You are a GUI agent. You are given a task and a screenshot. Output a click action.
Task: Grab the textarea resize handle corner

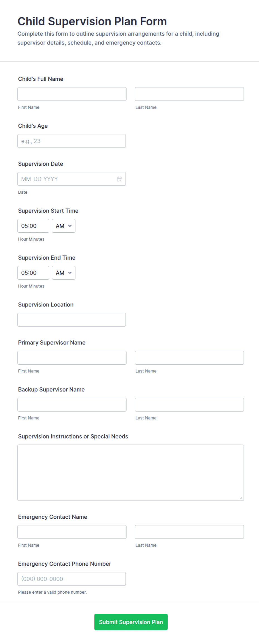(241, 498)
